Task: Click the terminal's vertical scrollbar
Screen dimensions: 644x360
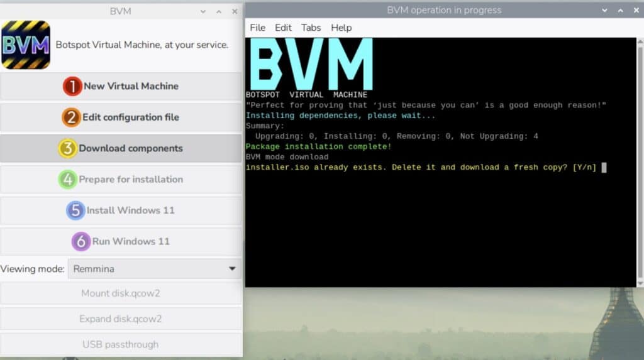Action: (640, 157)
